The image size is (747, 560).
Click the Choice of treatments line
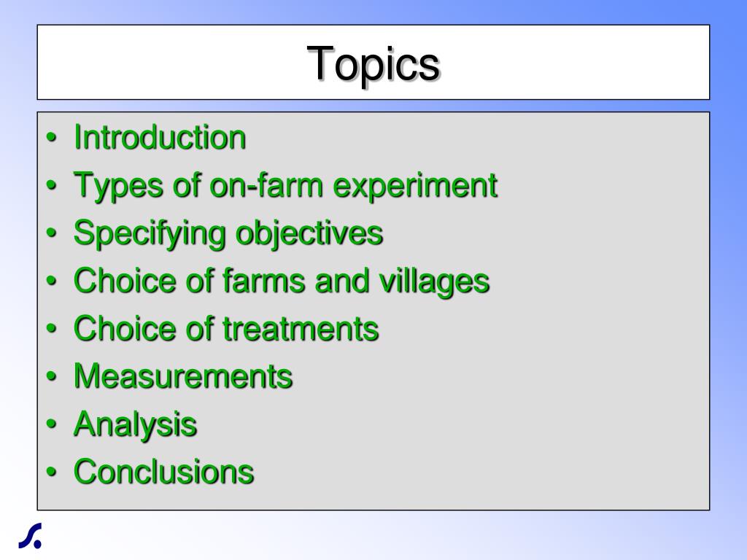pos(226,329)
